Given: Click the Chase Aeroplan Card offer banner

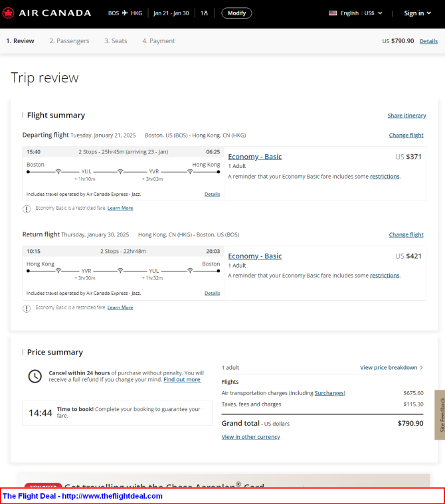Looking at the screenshot, I should coord(224,481).
